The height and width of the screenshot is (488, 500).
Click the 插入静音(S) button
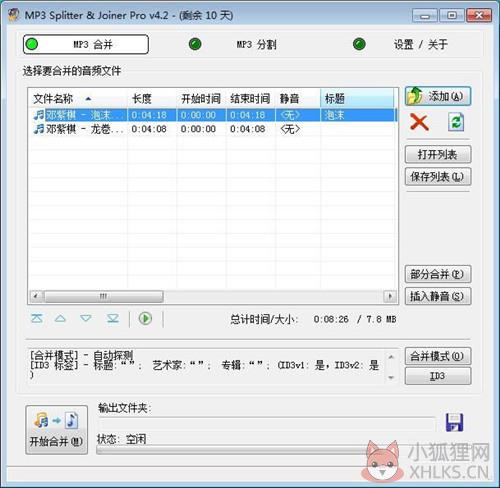click(x=438, y=296)
